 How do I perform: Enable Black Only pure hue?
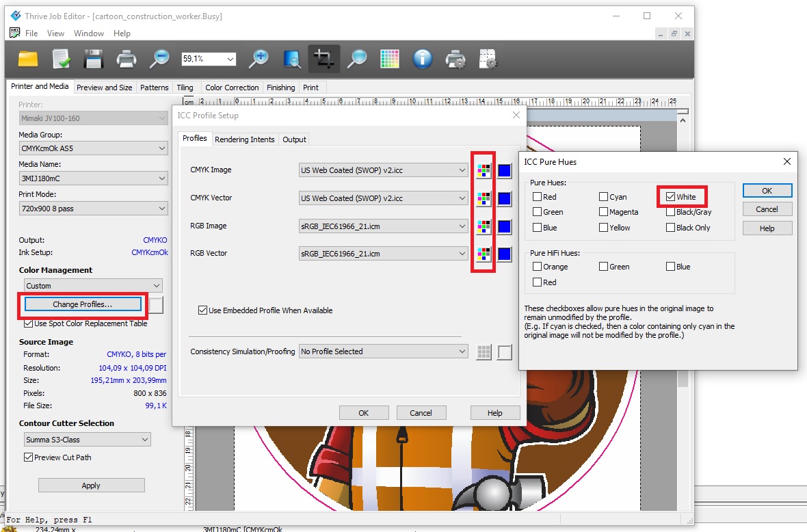(x=670, y=228)
